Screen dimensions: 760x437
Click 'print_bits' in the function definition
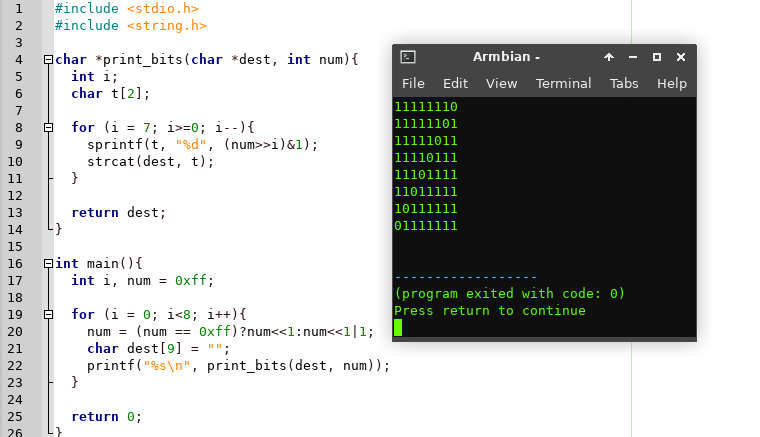(x=142, y=60)
